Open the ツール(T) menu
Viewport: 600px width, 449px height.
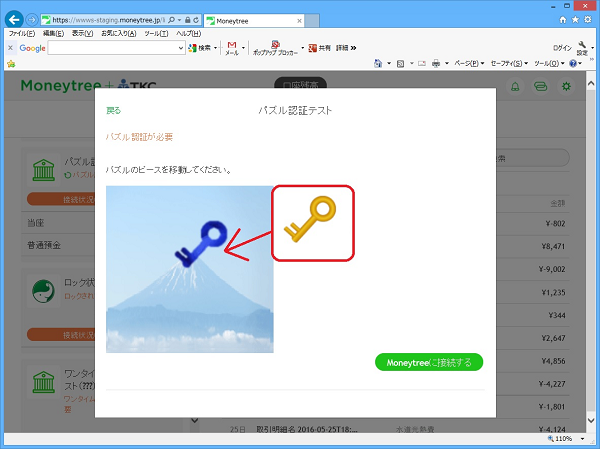tap(156, 34)
